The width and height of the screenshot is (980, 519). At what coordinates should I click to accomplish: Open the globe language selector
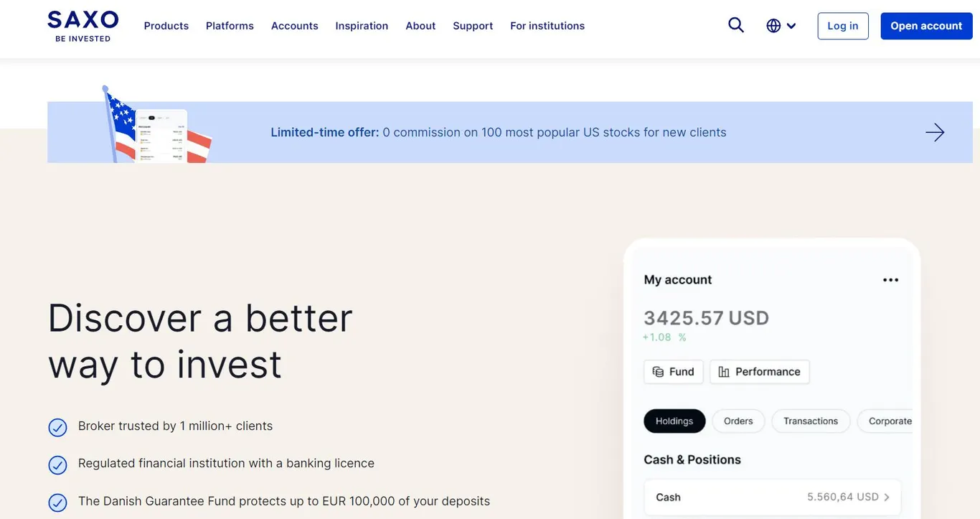coord(773,26)
